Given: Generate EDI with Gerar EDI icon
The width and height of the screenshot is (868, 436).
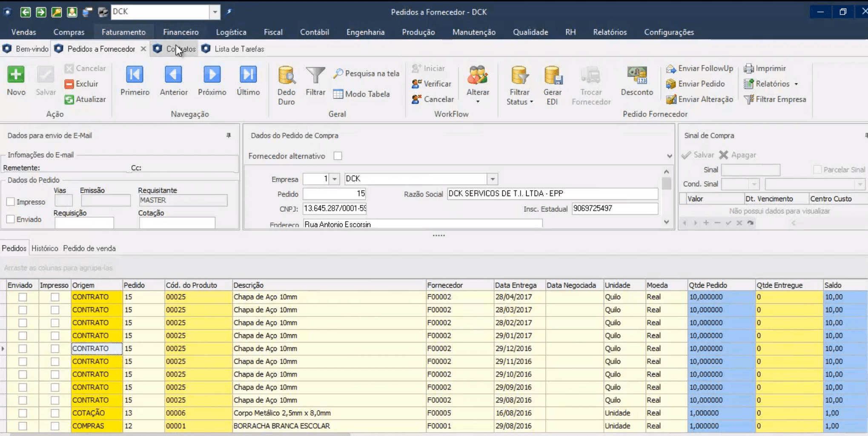Looking at the screenshot, I should (553, 76).
